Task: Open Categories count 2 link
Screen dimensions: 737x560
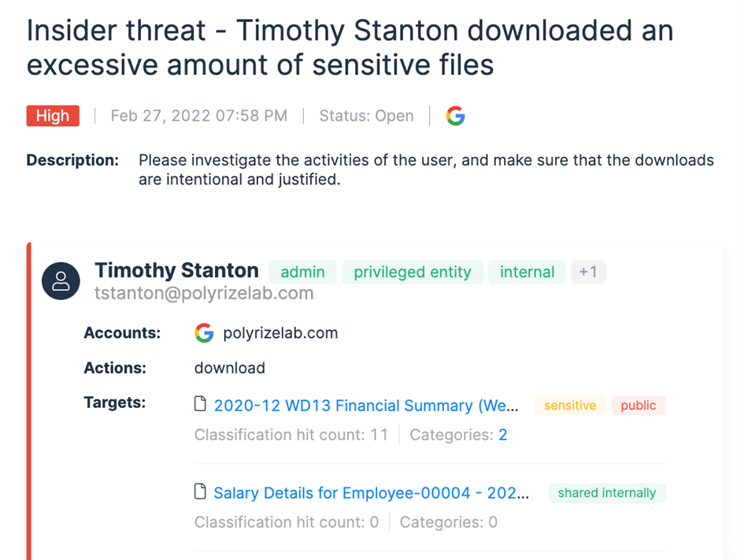Action: 502,435
